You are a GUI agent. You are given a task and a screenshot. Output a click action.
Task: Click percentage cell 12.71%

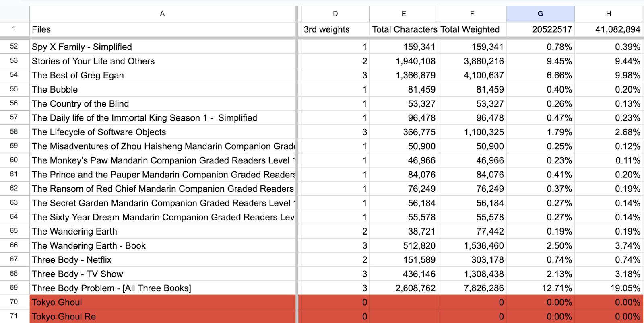pyautogui.click(x=541, y=288)
